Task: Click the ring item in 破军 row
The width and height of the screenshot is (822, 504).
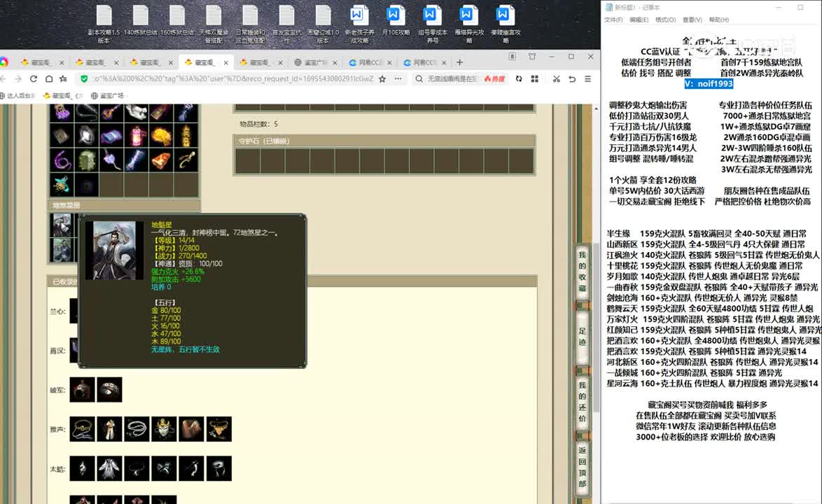Action: (x=109, y=389)
